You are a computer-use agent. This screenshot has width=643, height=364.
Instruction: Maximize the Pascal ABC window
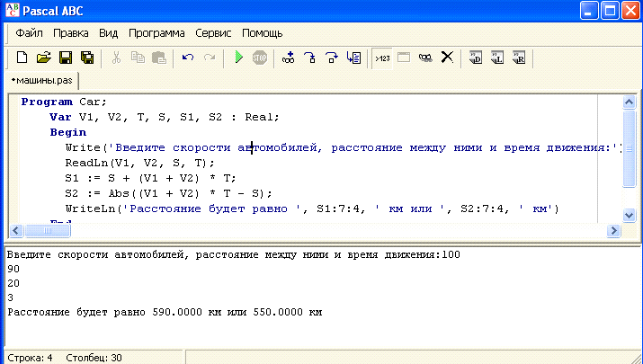(610, 11)
